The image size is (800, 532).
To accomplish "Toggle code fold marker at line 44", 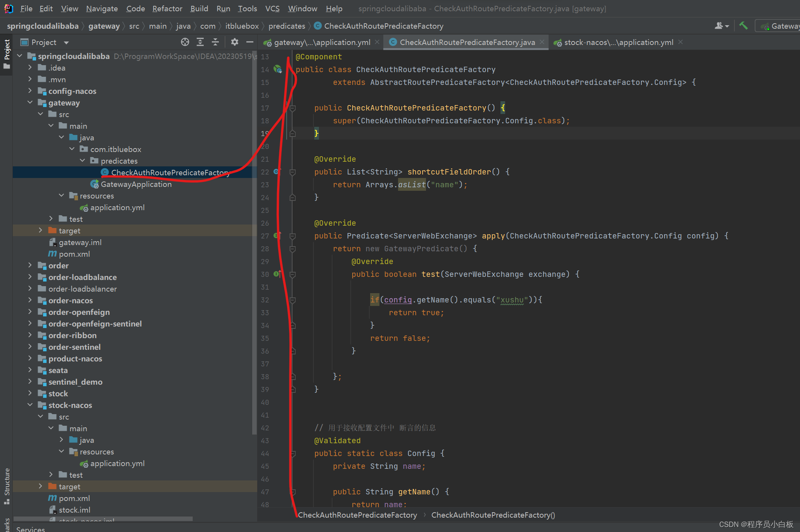I will pos(293,453).
